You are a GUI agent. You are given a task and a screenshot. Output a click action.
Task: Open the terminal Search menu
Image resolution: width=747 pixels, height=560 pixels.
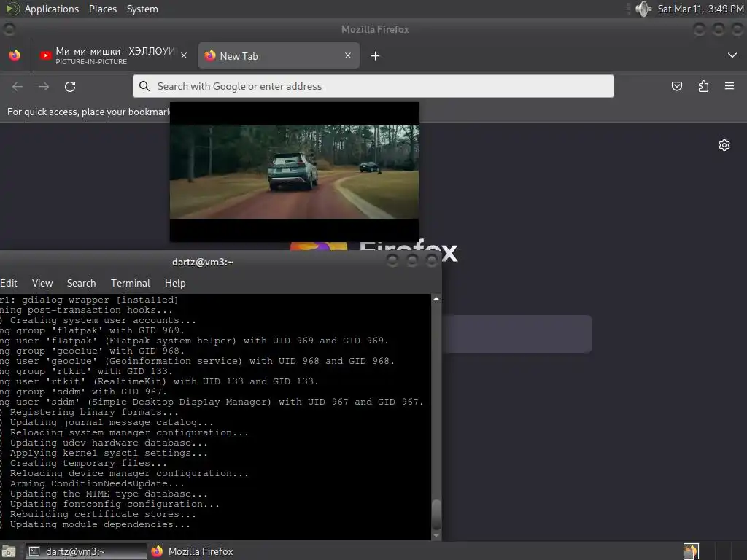point(82,283)
